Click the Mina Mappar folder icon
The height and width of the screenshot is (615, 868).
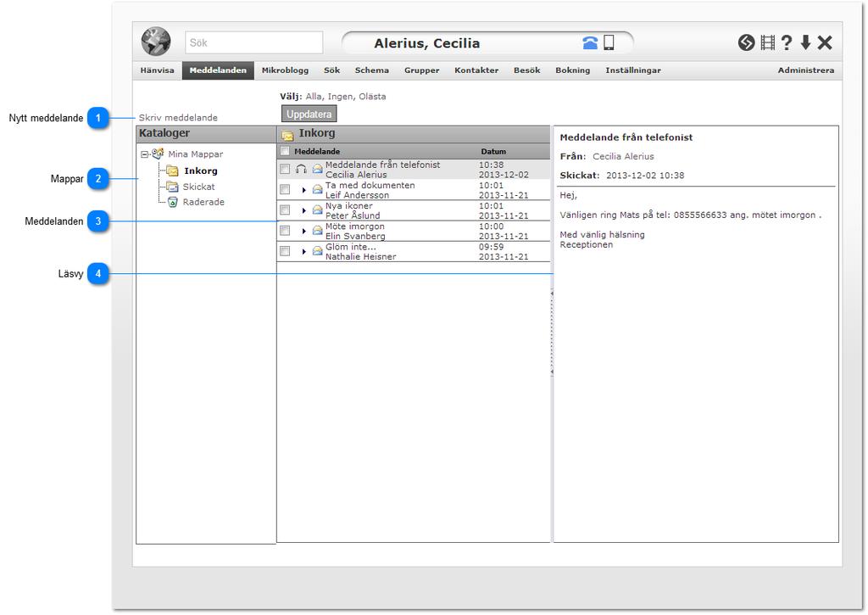[x=158, y=154]
